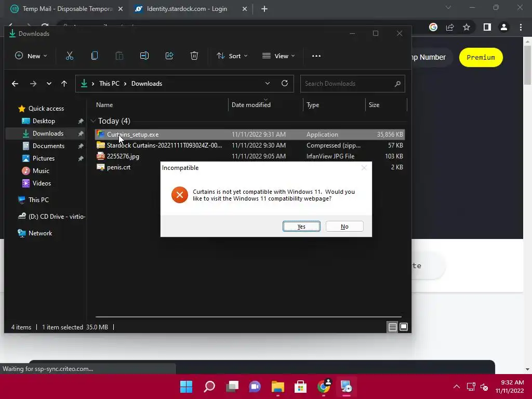Image resolution: width=532 pixels, height=399 pixels.
Task: Open the New dropdown in Explorer
Action: [x=31, y=56]
